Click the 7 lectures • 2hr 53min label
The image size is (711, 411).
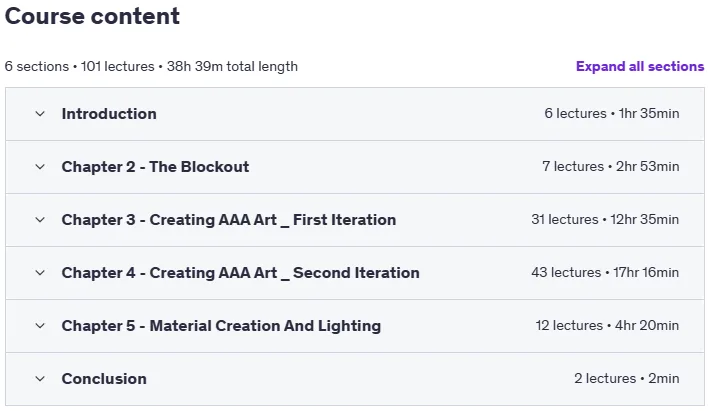click(x=611, y=166)
